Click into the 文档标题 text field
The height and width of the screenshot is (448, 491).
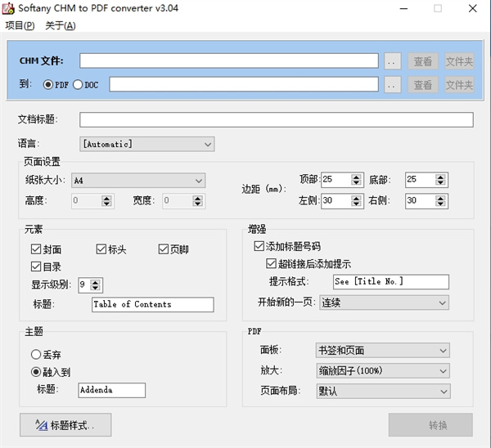[x=277, y=120]
